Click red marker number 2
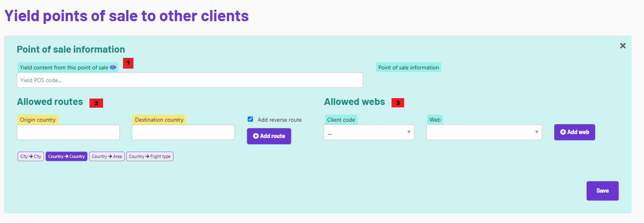Image resolution: width=644 pixels, height=223 pixels. (96, 103)
